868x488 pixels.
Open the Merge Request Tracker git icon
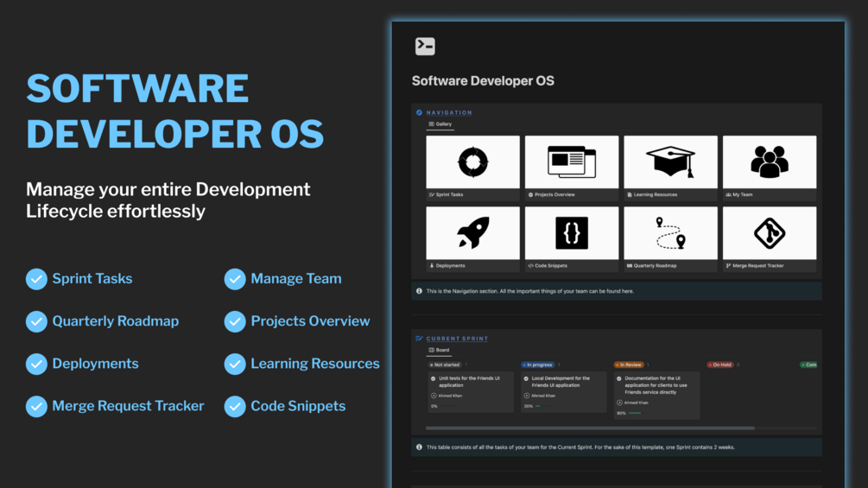click(x=770, y=233)
